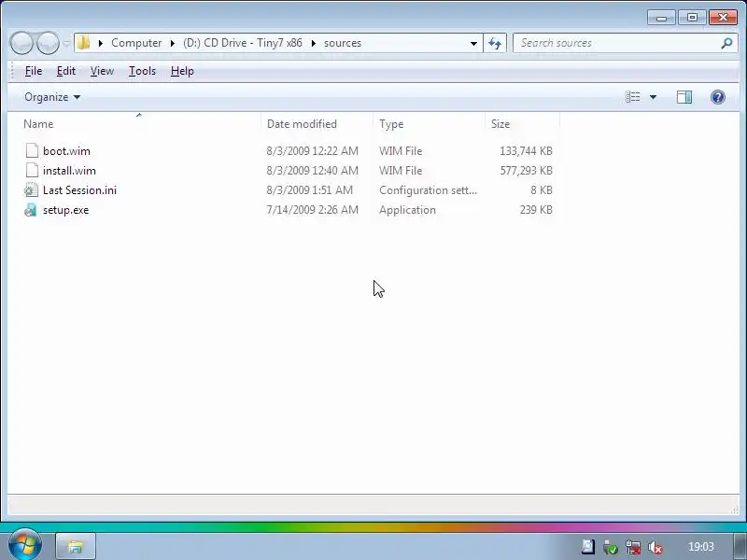Expand the arrow before Computer in address bar
Screen dimensions: 747x560
[101, 43]
